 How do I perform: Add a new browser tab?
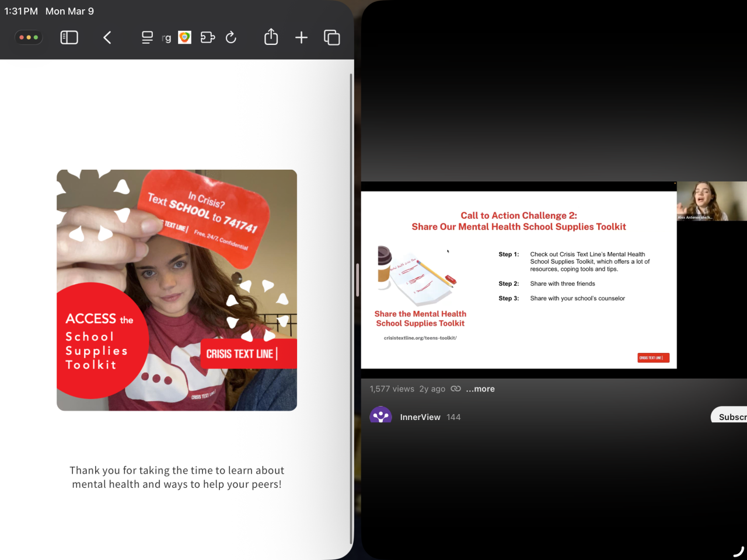[x=301, y=37]
